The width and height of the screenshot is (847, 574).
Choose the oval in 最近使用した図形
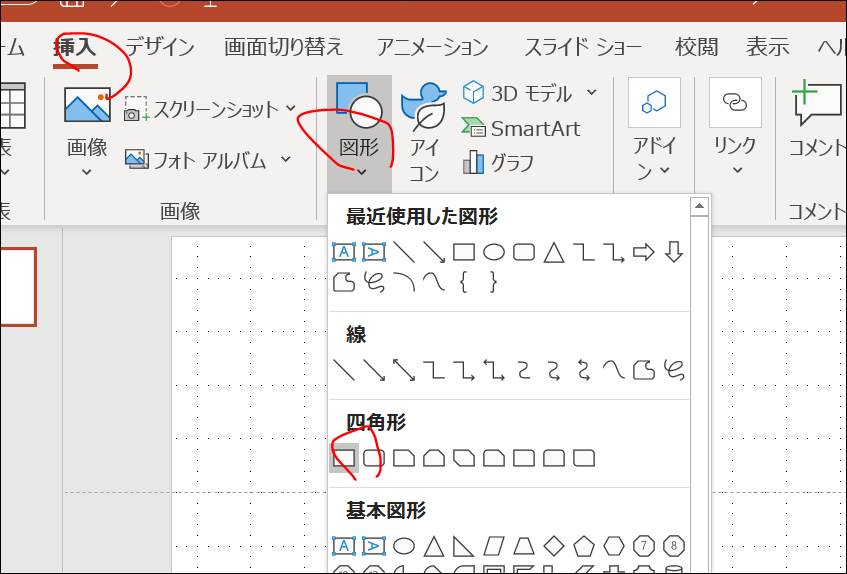[494, 252]
